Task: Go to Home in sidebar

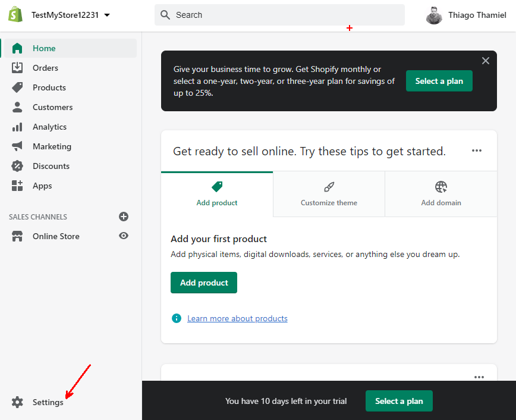Action: [44, 48]
